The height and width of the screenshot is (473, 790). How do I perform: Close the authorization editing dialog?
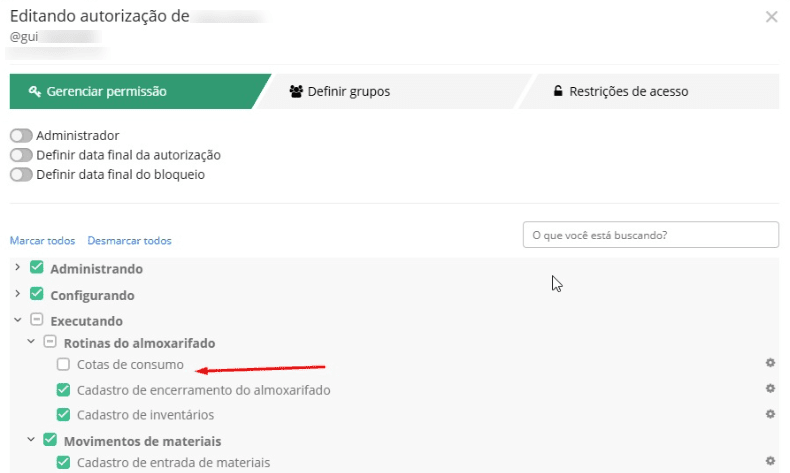coord(771,17)
